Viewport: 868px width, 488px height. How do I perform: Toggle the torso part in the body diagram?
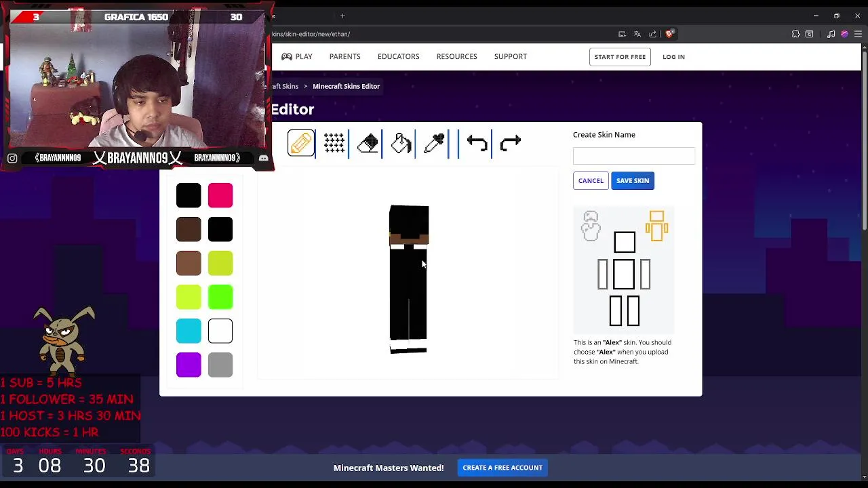pos(624,274)
